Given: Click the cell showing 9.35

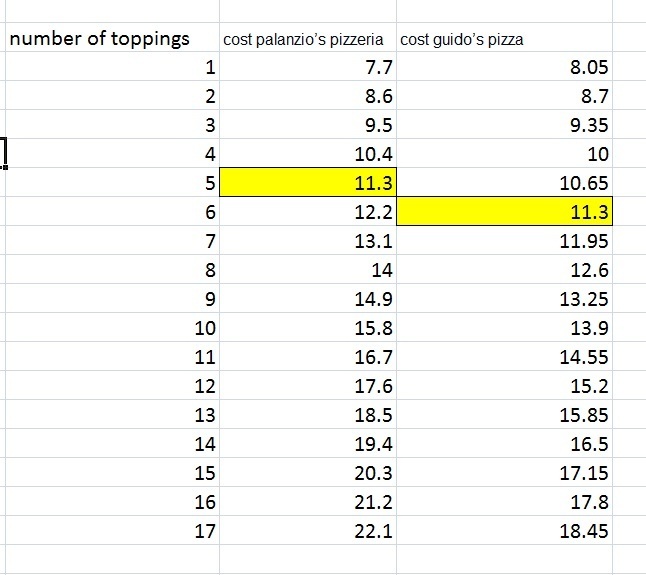Looking at the screenshot, I should [504, 124].
